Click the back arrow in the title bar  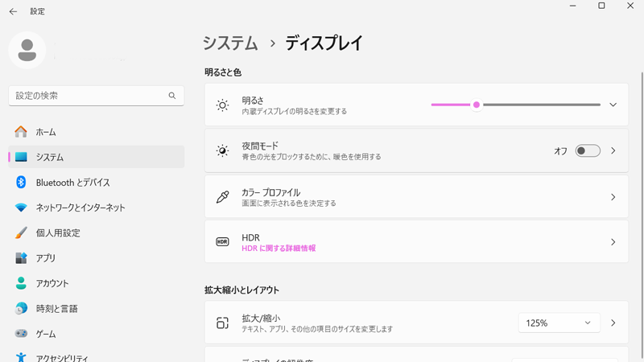click(13, 12)
